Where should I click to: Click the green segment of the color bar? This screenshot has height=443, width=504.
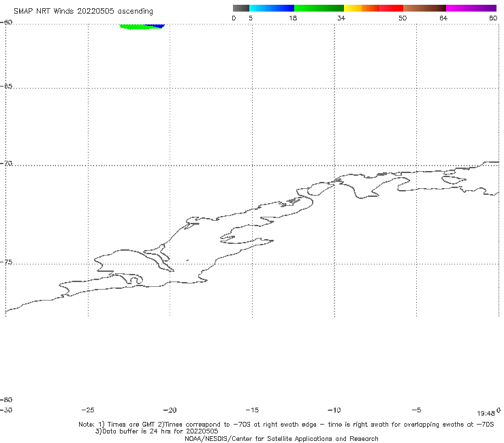pyautogui.click(x=319, y=8)
